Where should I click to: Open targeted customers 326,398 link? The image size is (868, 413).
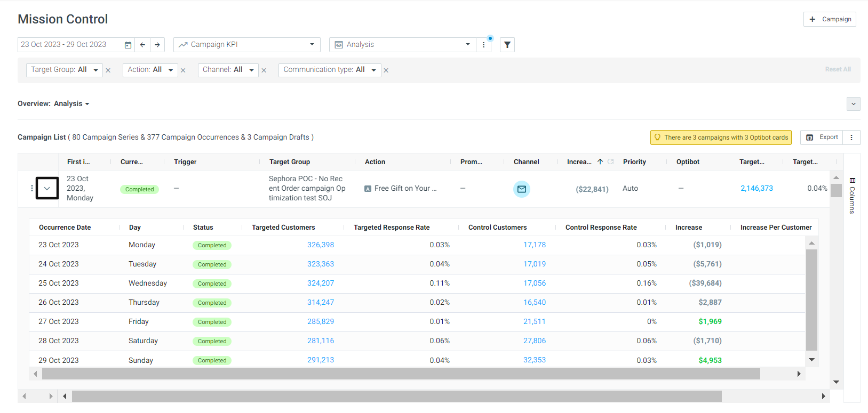321,245
